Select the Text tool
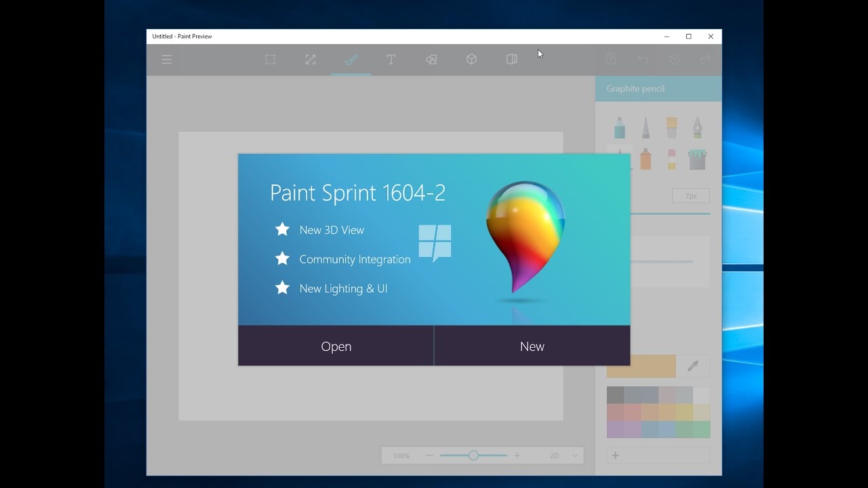This screenshot has height=488, width=868. click(391, 60)
